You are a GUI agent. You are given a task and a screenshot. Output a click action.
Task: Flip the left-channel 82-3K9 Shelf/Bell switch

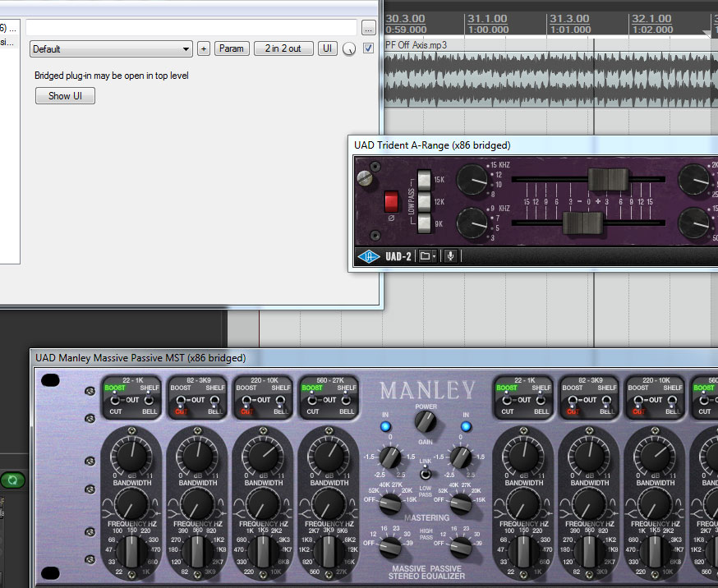tap(214, 402)
